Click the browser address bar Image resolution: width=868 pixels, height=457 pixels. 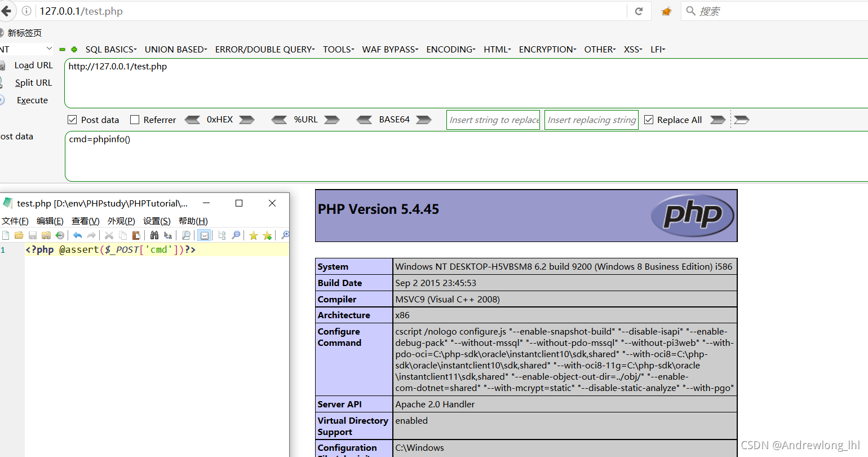pos(333,11)
